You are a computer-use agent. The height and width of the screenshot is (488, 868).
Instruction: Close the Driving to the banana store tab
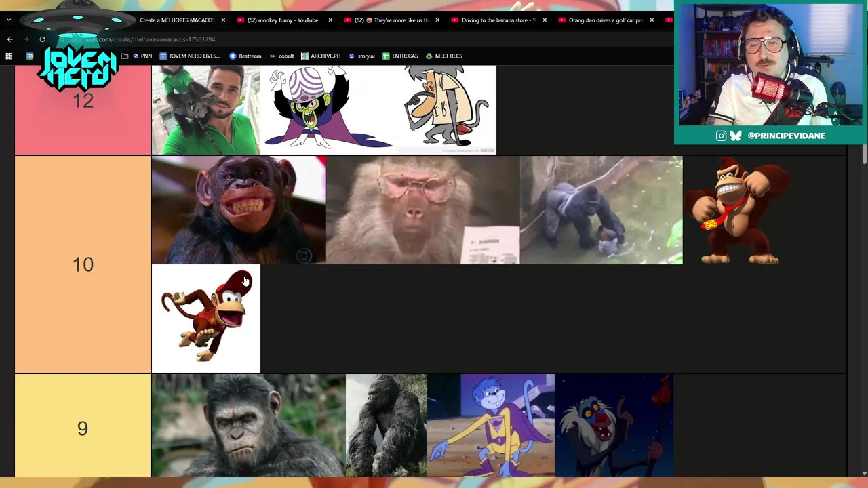545,20
